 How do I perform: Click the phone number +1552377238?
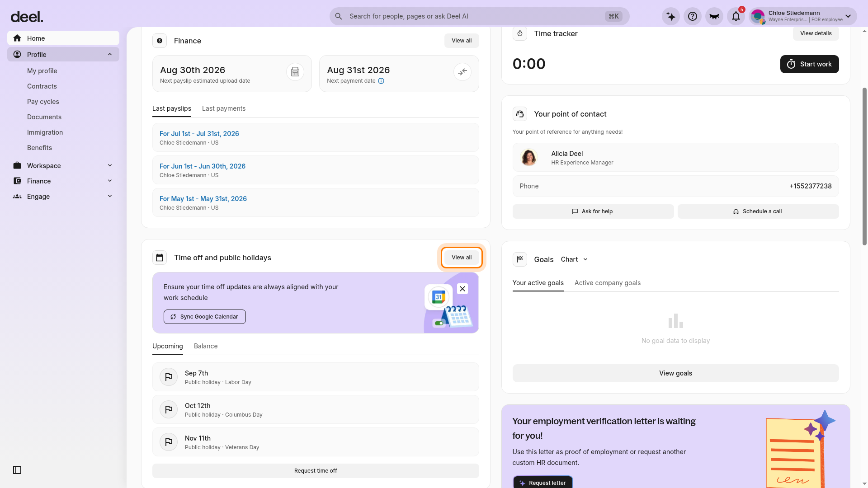[811, 186]
